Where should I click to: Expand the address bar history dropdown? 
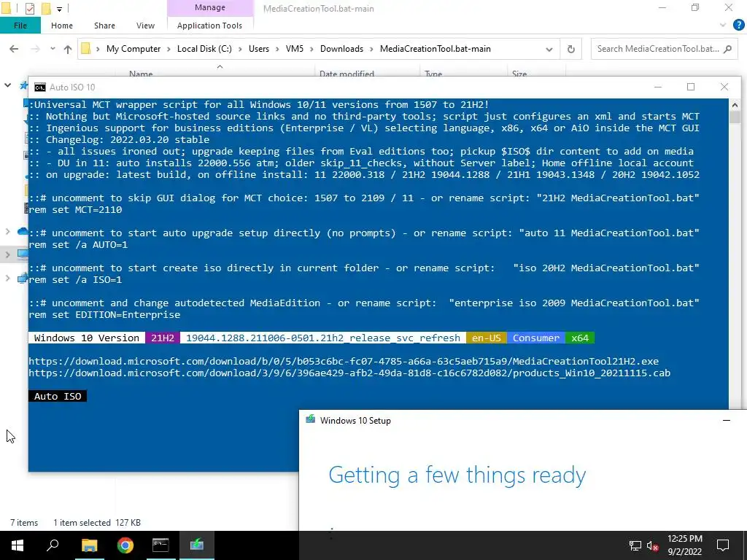[549, 49]
